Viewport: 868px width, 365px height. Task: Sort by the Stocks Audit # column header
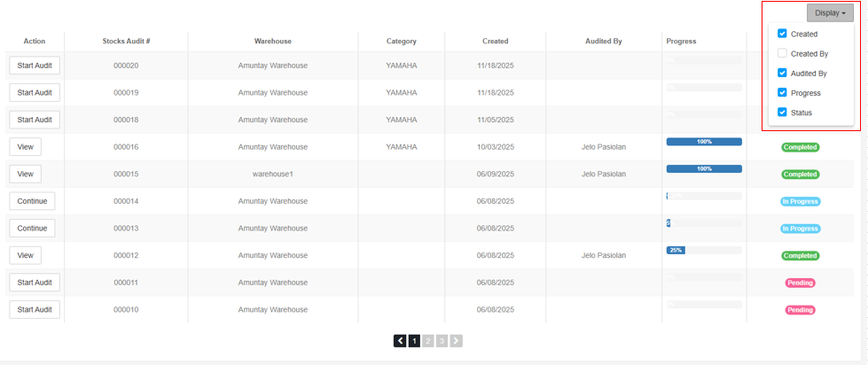(x=126, y=42)
